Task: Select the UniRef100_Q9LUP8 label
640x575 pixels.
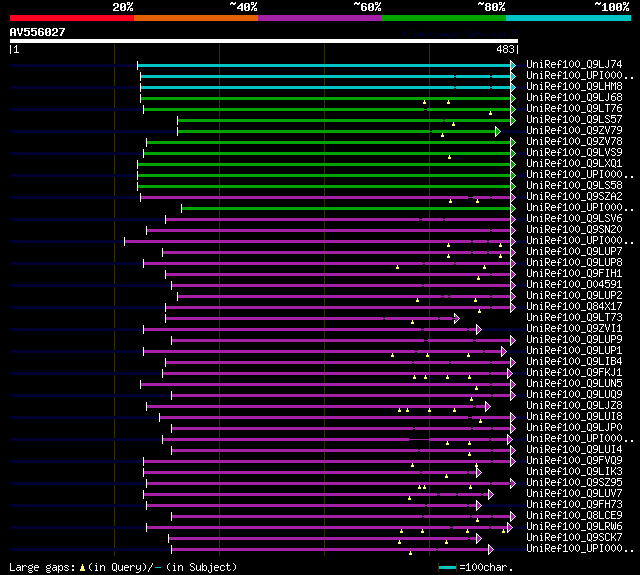Action: click(574, 263)
